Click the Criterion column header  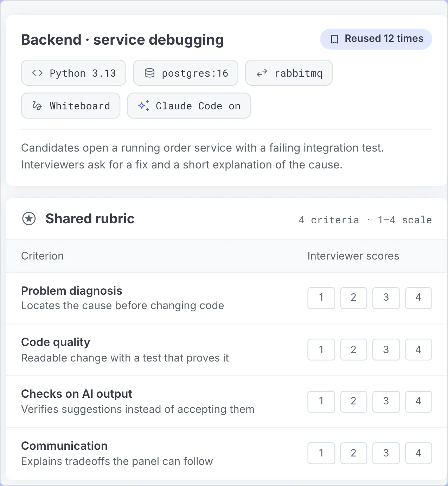42,256
